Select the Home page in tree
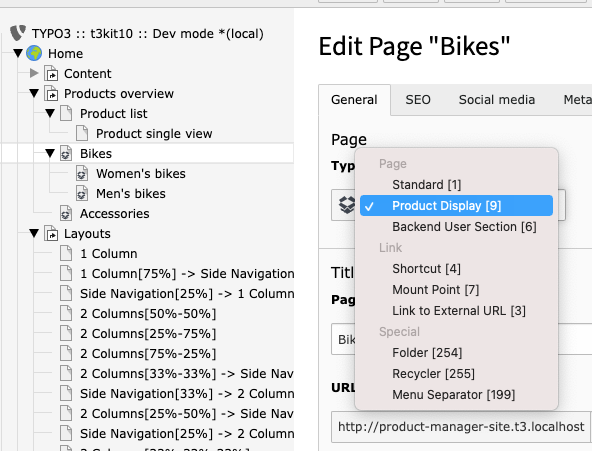The image size is (592, 451). [x=65, y=54]
